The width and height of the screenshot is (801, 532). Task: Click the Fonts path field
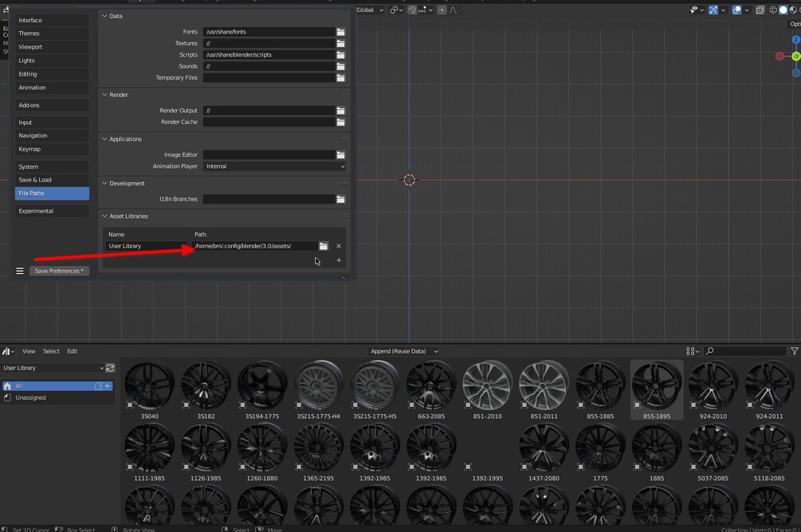269,32
